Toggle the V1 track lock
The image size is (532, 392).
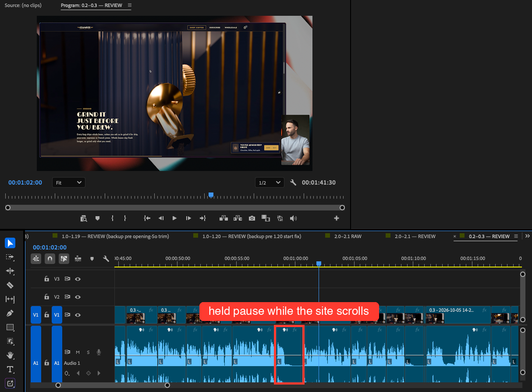(46, 315)
